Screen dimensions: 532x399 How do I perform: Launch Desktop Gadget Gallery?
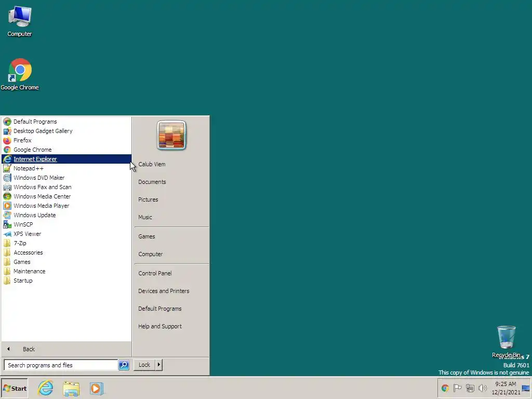(x=66, y=131)
